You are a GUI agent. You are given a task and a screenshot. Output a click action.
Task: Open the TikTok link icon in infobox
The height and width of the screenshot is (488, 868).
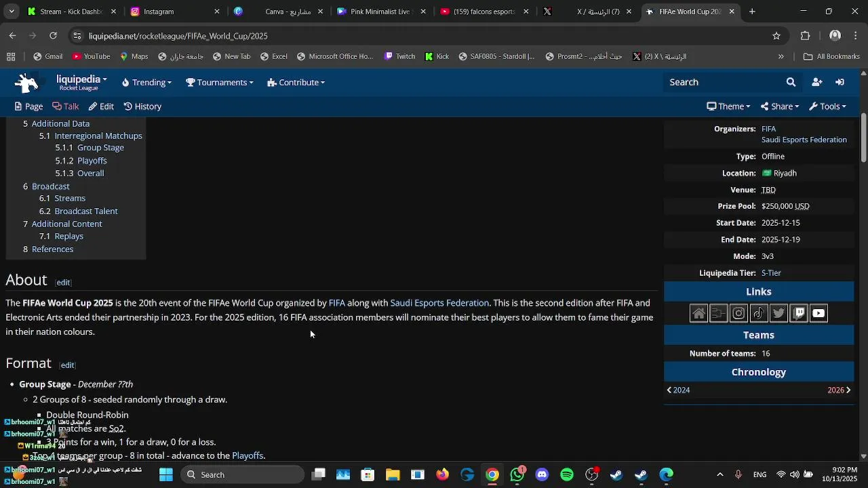759,313
